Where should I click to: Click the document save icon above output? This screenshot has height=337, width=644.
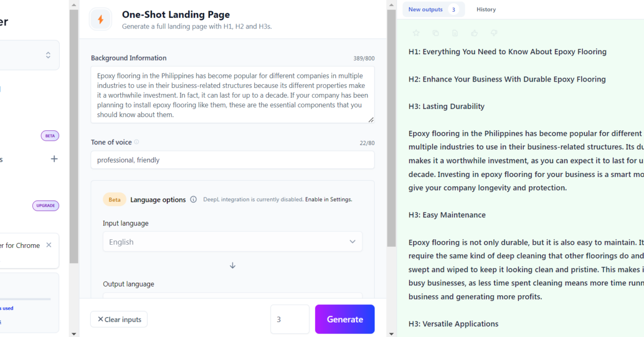(455, 33)
